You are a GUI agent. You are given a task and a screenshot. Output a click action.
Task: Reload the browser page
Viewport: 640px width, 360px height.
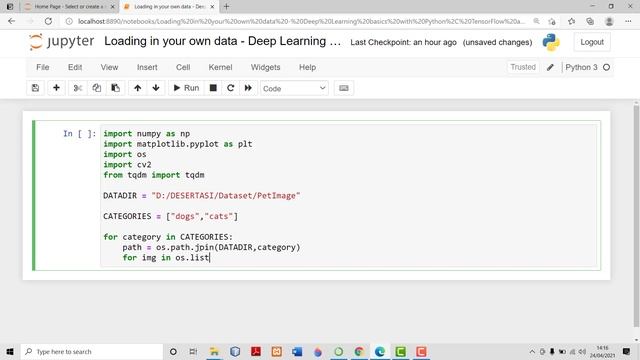(x=48, y=21)
